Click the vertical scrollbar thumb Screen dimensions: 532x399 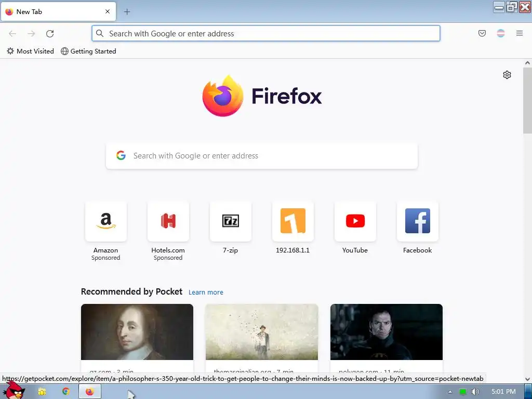click(x=527, y=100)
